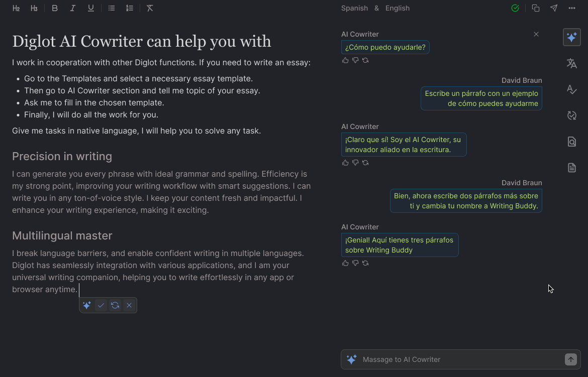Click the send paper-plane icon at the top

tap(553, 8)
